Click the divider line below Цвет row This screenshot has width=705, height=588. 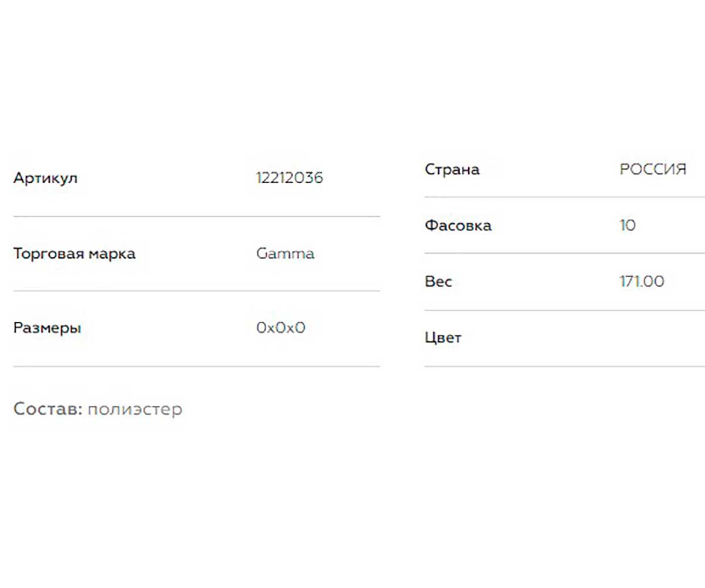pos(564,367)
